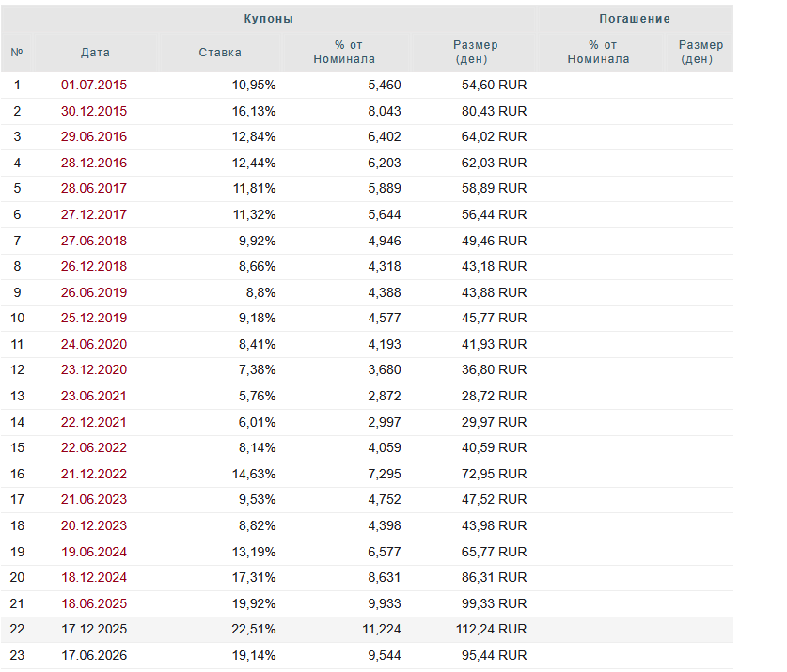Follow the 29.06.2016 date link
The image size is (787, 672).
(x=94, y=136)
